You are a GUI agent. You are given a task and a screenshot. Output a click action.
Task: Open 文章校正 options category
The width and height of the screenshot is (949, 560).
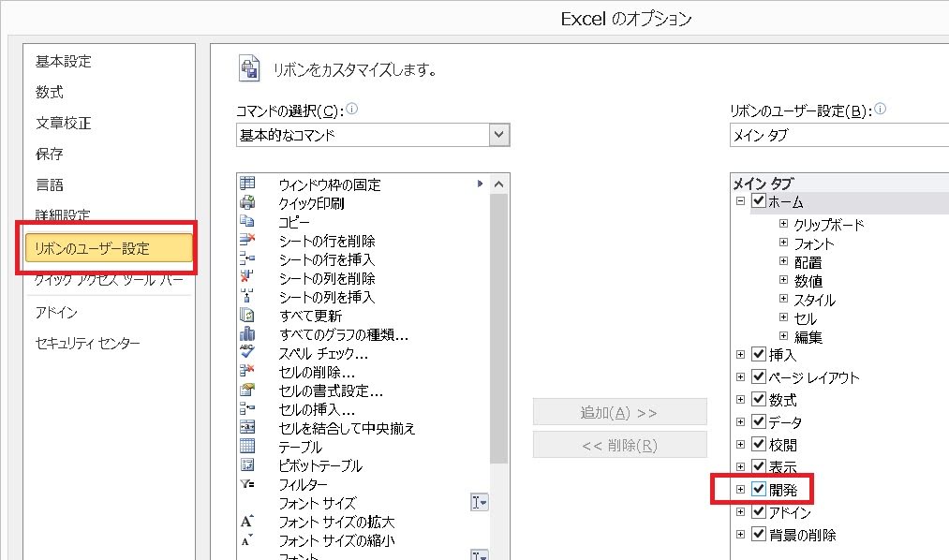[x=64, y=123]
